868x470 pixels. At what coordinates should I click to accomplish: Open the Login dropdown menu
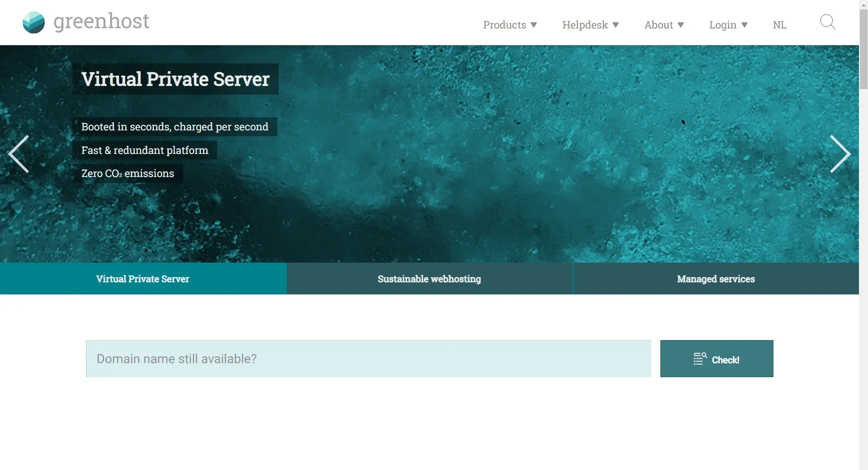[728, 25]
